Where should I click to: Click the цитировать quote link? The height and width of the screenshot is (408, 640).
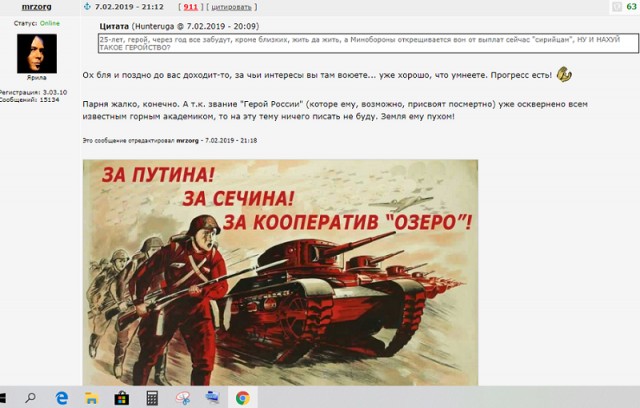(x=231, y=7)
